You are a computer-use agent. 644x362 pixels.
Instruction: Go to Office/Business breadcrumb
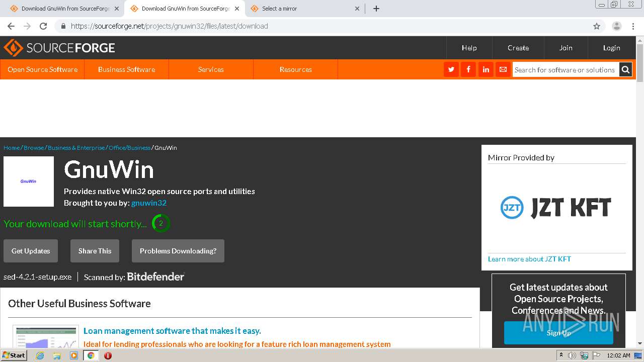tap(129, 148)
